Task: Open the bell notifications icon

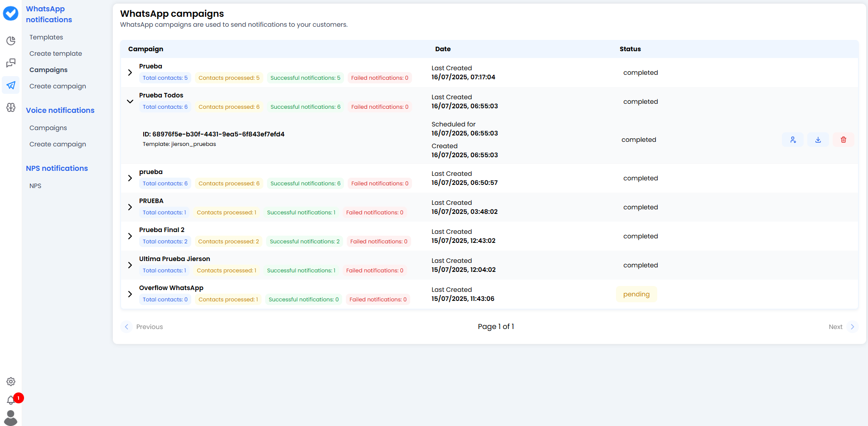Action: [x=11, y=400]
